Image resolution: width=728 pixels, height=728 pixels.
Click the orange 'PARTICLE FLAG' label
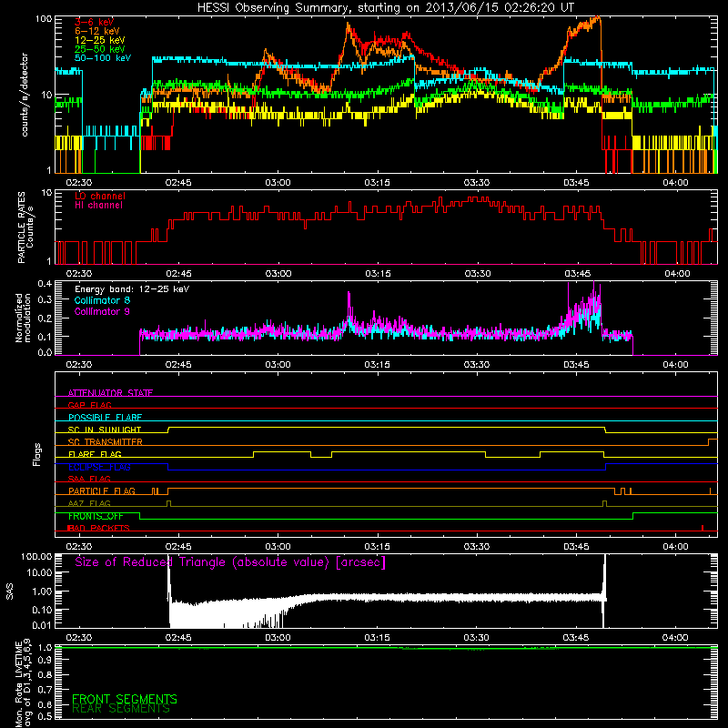click(x=102, y=490)
